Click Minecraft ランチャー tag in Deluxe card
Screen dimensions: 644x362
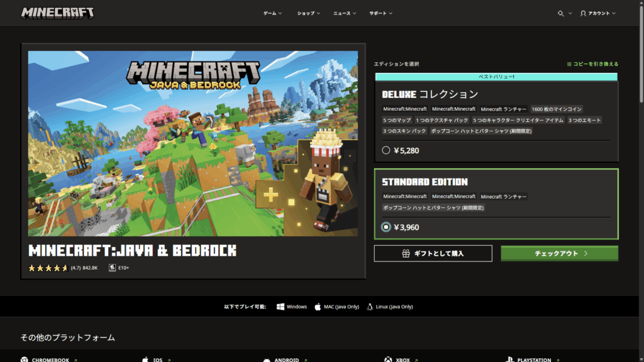pyautogui.click(x=504, y=109)
